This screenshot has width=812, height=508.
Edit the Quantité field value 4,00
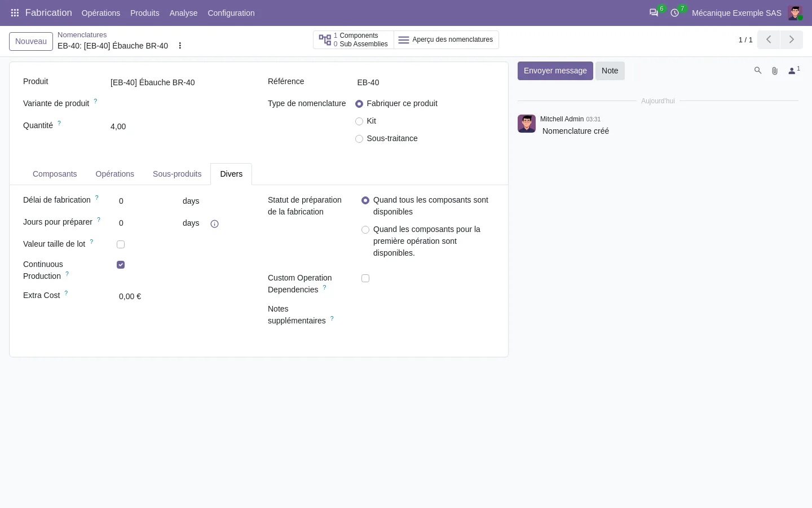(x=179, y=126)
